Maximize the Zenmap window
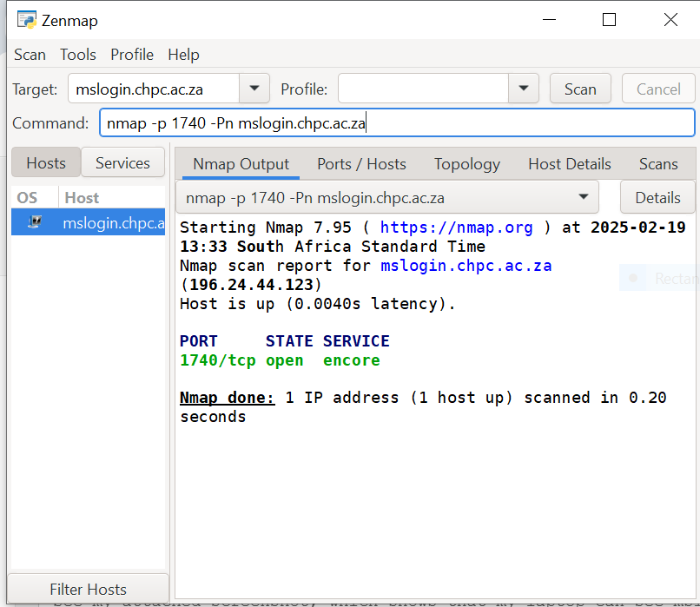 pos(609,20)
